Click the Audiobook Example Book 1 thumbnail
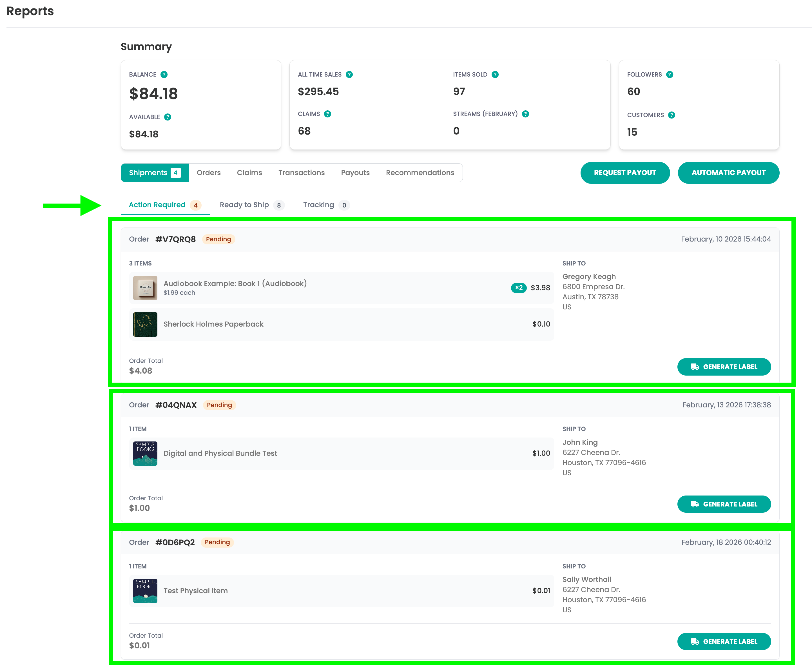This screenshot has height=665, width=812. pos(145,288)
